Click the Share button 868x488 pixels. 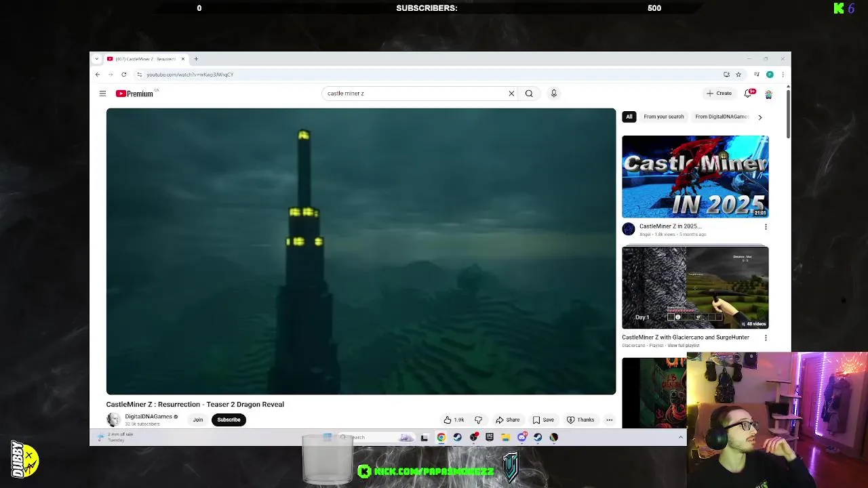pos(507,420)
